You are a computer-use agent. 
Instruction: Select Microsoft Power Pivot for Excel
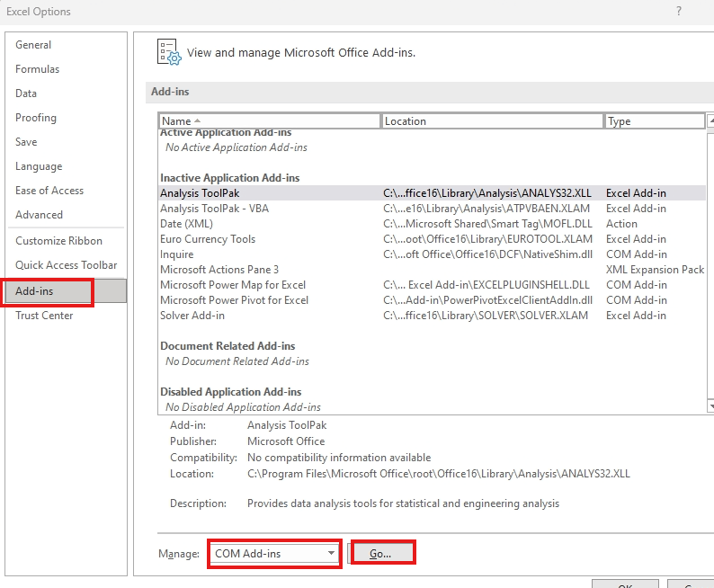pos(432,300)
